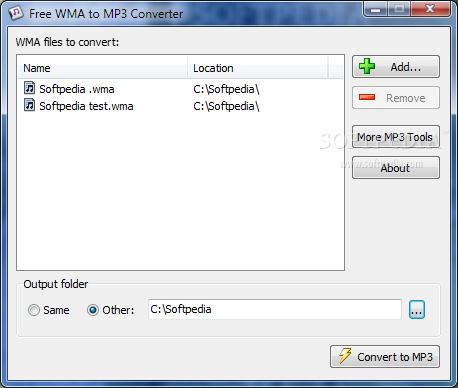This screenshot has height=388, width=458.
Task: Click the green plus icon on Add
Action: point(367,66)
